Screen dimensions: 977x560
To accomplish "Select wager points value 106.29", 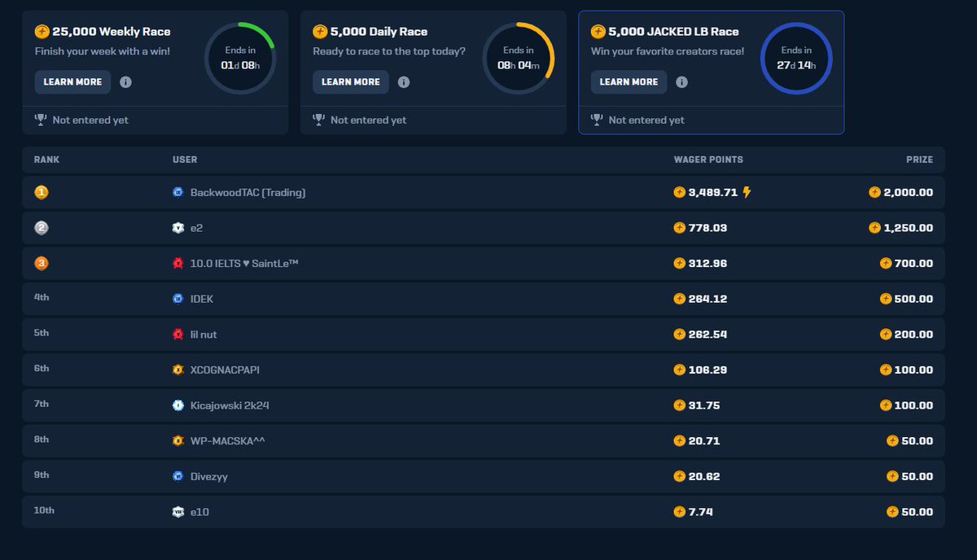I will [708, 370].
